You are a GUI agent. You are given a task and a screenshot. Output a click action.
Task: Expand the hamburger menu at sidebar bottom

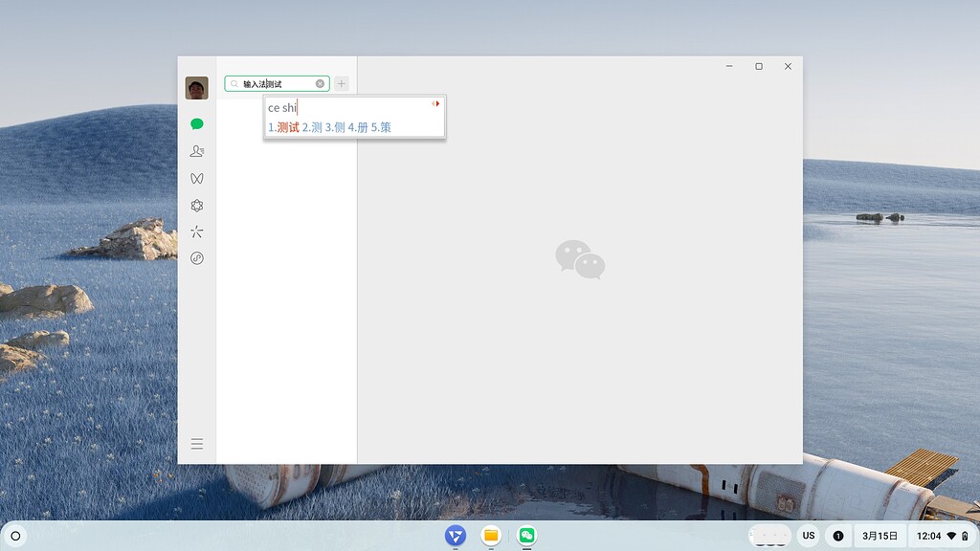click(196, 443)
